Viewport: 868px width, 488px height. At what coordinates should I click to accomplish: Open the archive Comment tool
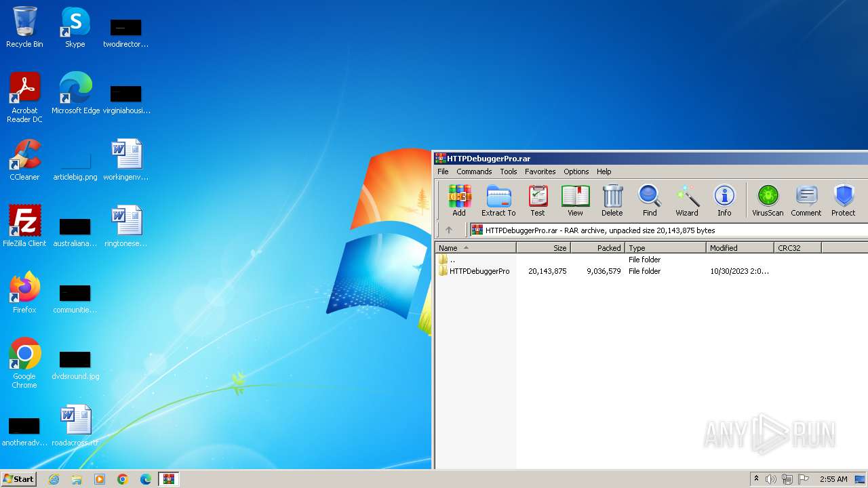click(806, 201)
